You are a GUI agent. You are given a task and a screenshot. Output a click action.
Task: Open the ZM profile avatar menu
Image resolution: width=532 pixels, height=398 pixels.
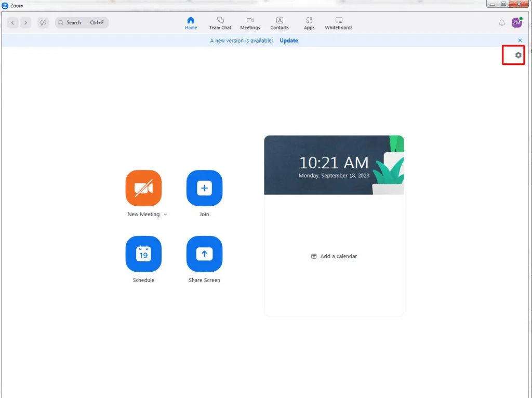tap(516, 22)
